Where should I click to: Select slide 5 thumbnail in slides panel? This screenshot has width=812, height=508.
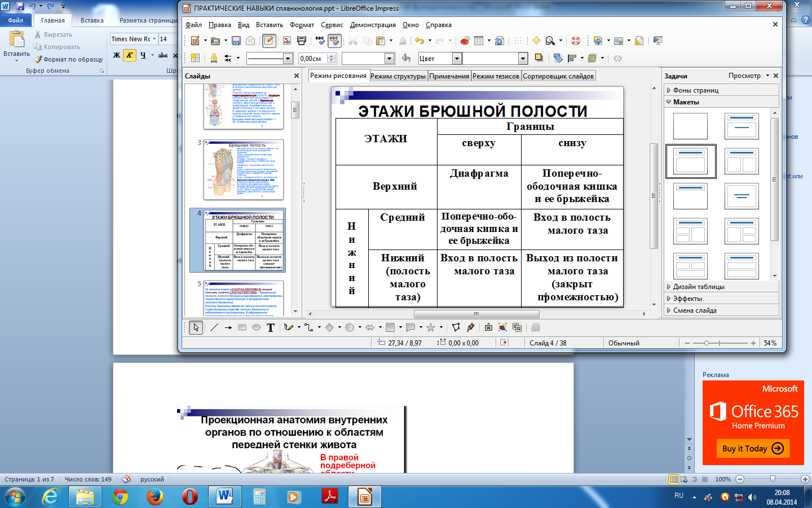pyautogui.click(x=244, y=298)
